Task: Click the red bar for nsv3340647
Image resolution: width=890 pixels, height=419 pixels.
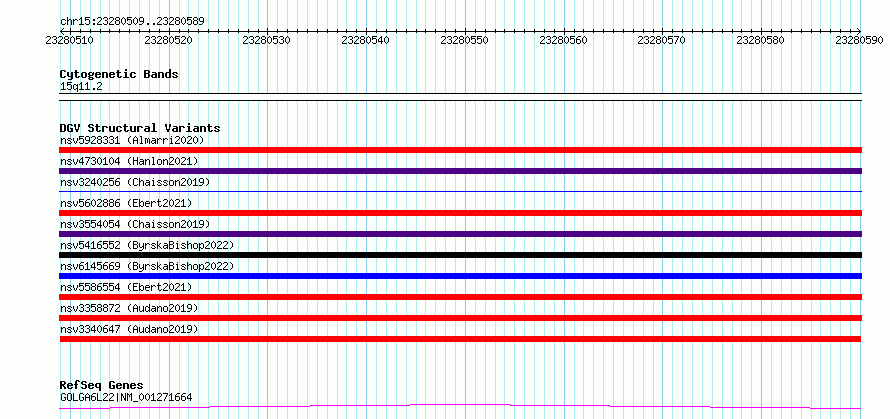Action: pyautogui.click(x=460, y=339)
